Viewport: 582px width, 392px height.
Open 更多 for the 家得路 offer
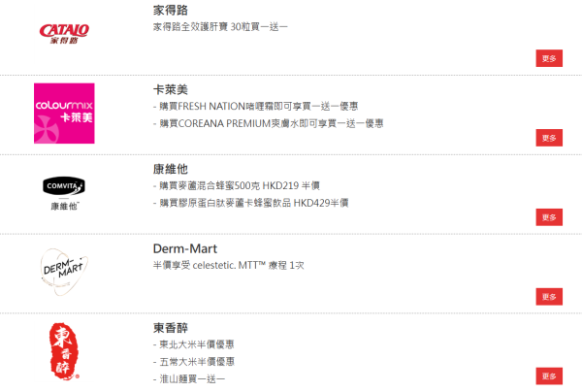point(549,58)
